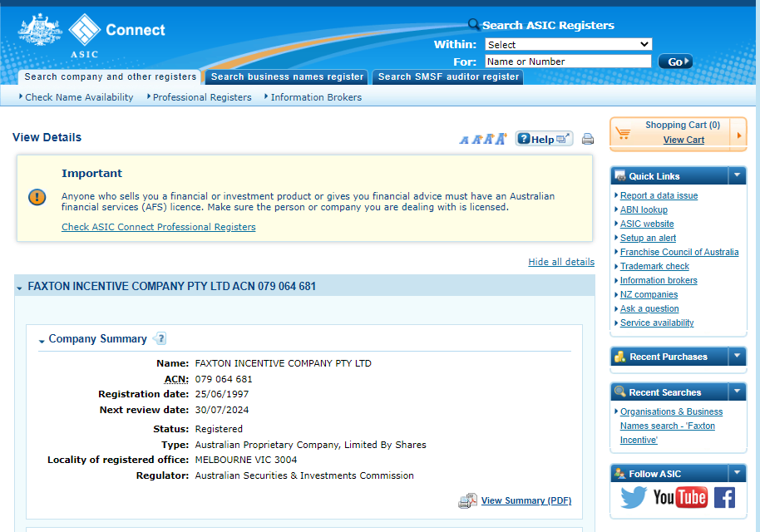Open the Within select dropdown
Screen dimensions: 760x532
[x=568, y=44]
